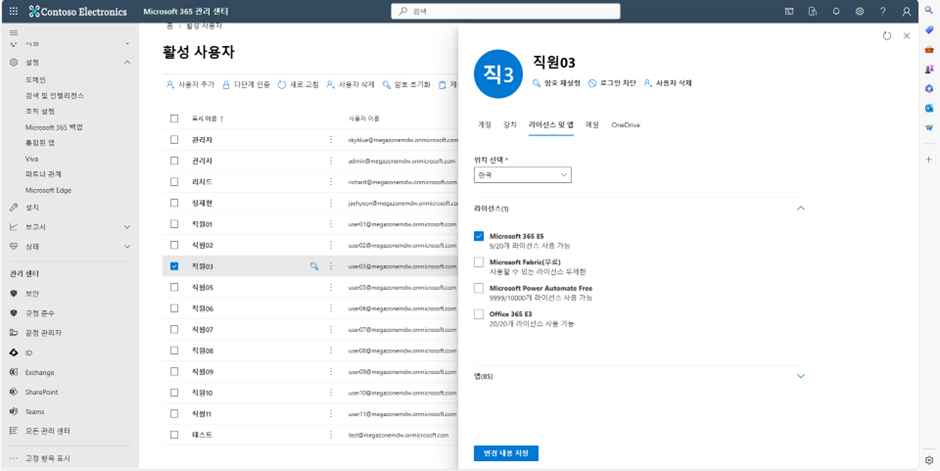Switch to the 장치 tab
Image resolution: width=940 pixels, height=471 pixels.
tap(510, 125)
